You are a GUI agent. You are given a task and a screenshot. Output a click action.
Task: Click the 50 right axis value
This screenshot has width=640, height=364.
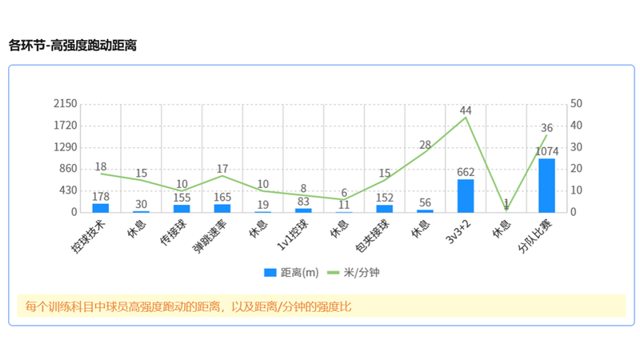click(576, 104)
